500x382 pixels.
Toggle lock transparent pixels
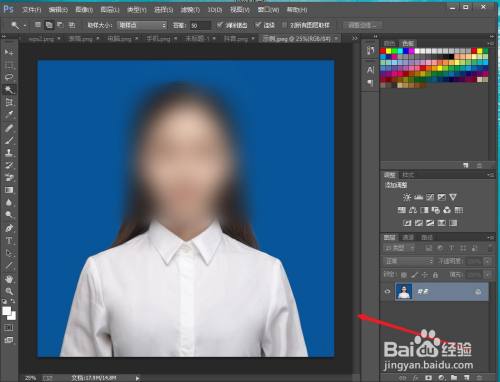[404, 275]
